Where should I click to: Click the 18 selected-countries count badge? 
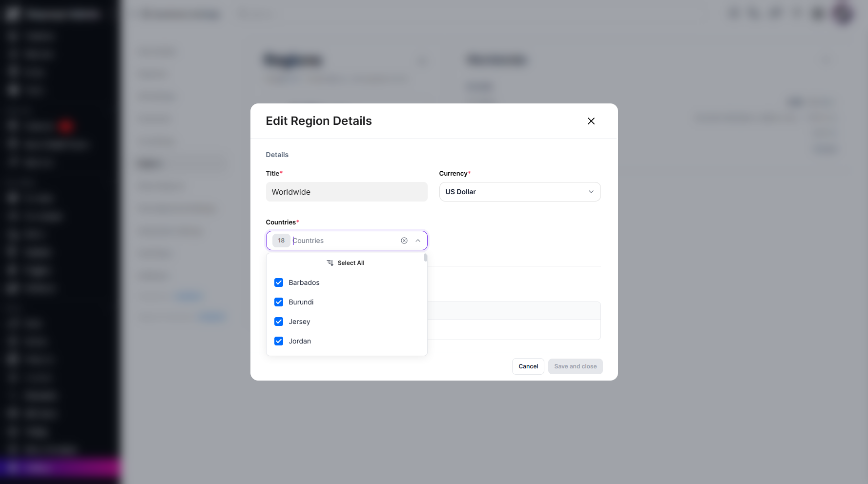(281, 241)
